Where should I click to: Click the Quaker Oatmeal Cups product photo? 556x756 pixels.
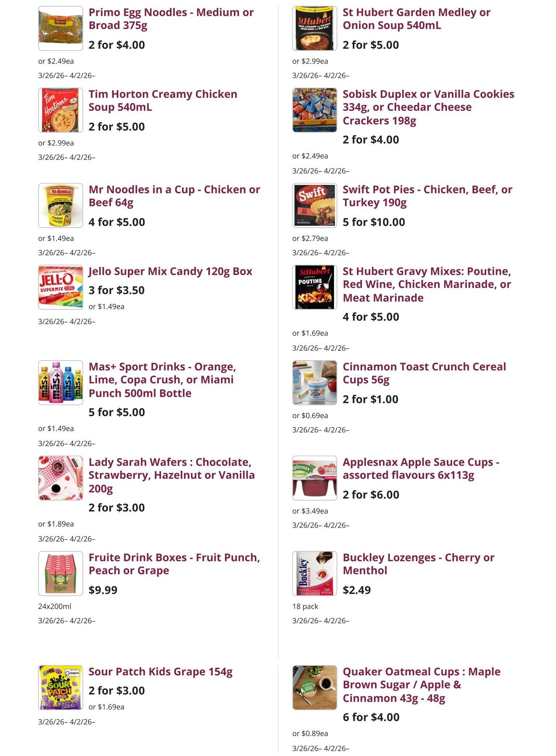coord(314,687)
